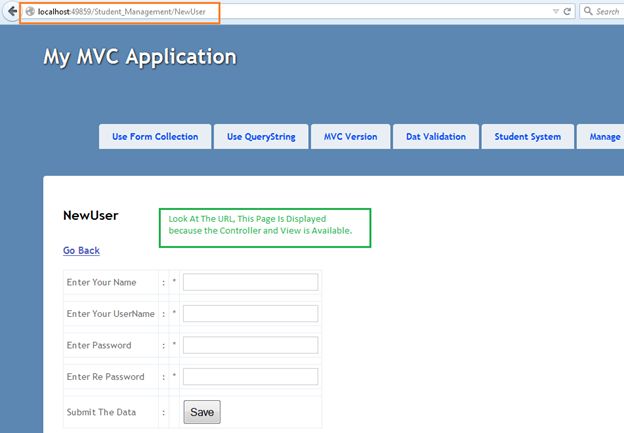Click the search magnifier icon
Viewport: 624px width, 433px height.
(588, 11)
